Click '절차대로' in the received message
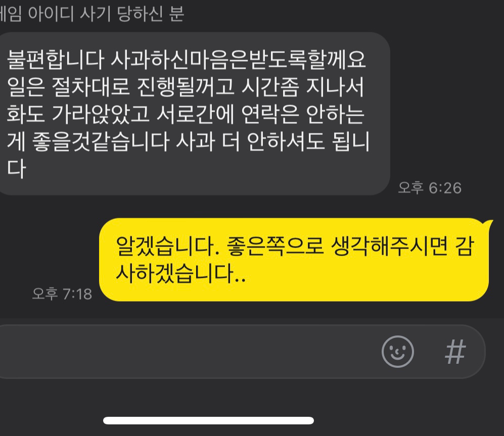504x436 pixels. tap(90, 87)
